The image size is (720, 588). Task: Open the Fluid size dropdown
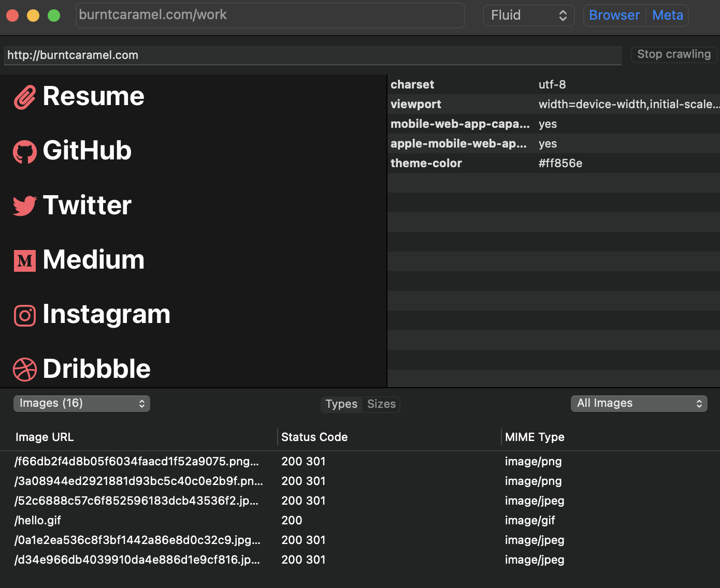[528, 15]
